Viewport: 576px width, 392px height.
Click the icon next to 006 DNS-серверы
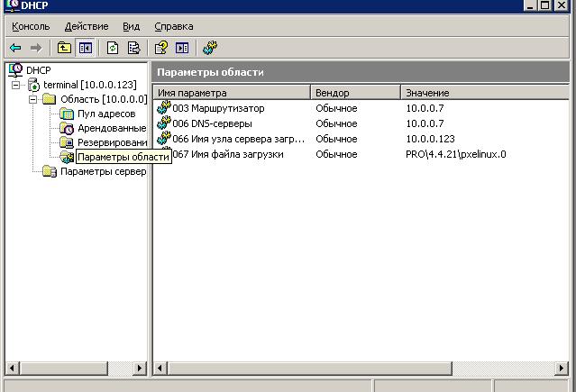[x=163, y=123]
